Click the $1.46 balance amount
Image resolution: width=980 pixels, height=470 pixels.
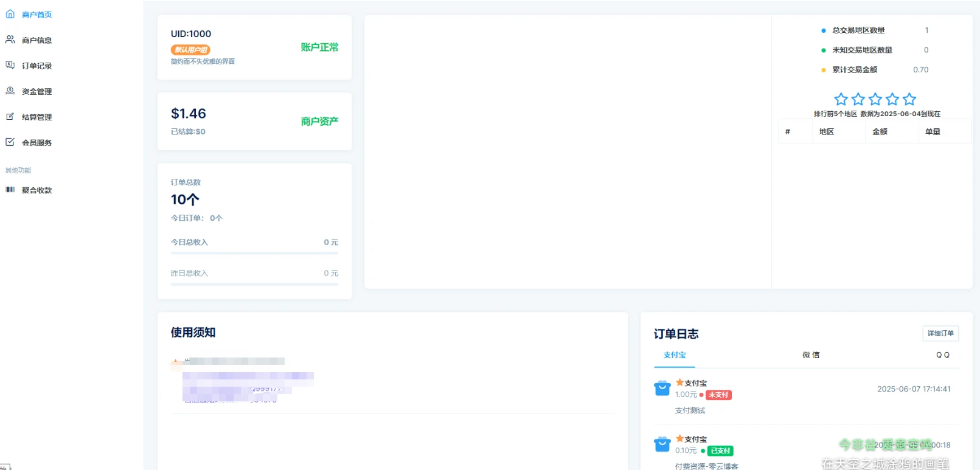189,114
